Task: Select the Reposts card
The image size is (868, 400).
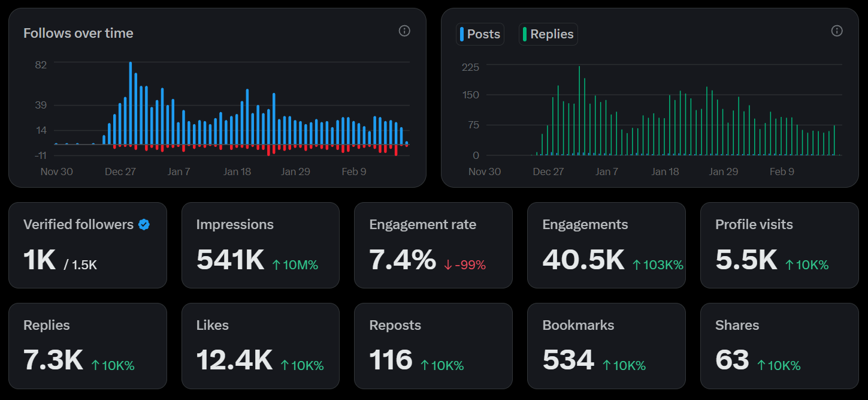Action: pyautogui.click(x=433, y=345)
